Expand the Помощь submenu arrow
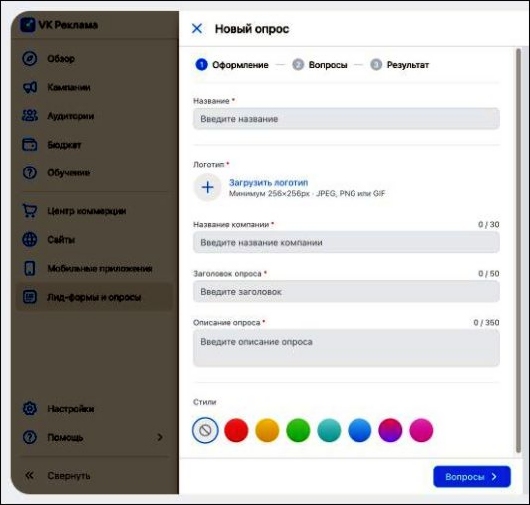This screenshot has height=505, width=530. tap(160, 437)
